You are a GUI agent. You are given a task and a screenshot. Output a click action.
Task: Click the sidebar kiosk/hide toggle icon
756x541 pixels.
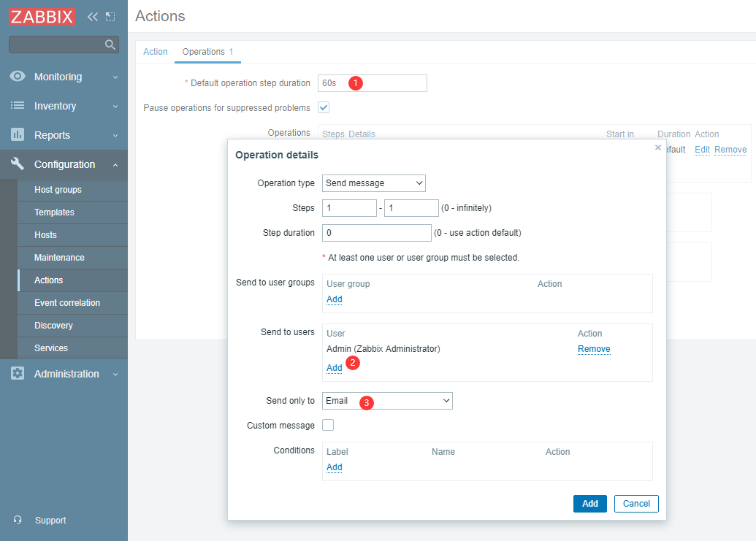[x=110, y=16]
